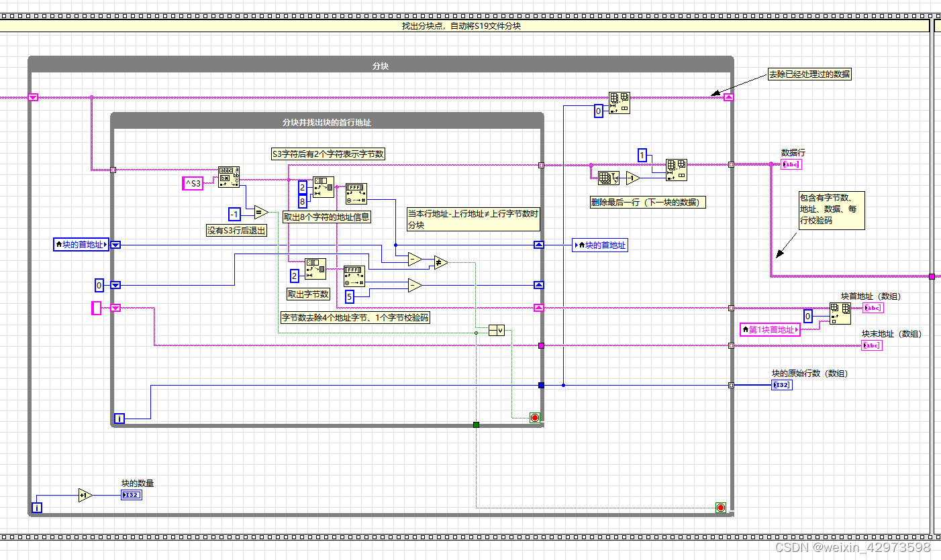
Task: Click the 数据行 string indicator
Action: [791, 164]
